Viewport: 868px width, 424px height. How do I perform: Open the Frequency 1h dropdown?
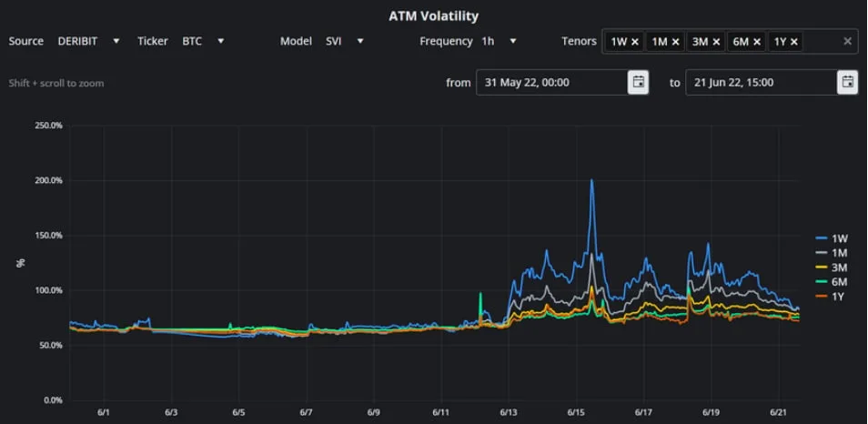(x=499, y=41)
